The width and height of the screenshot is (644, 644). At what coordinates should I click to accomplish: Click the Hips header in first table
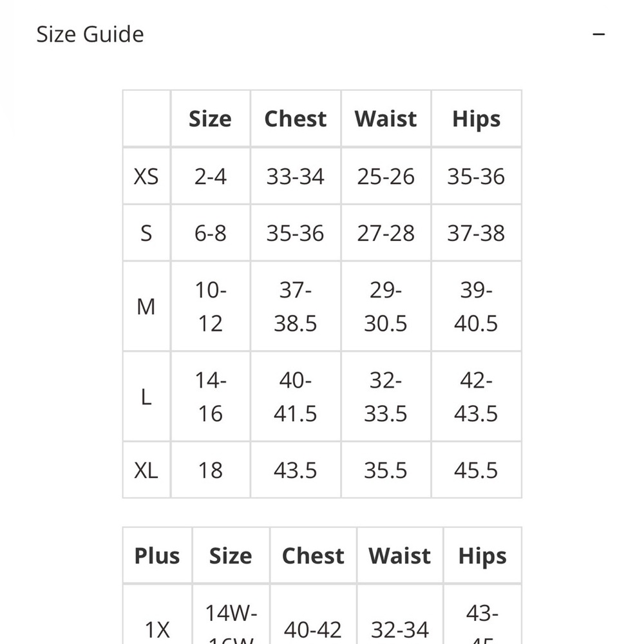tap(476, 118)
